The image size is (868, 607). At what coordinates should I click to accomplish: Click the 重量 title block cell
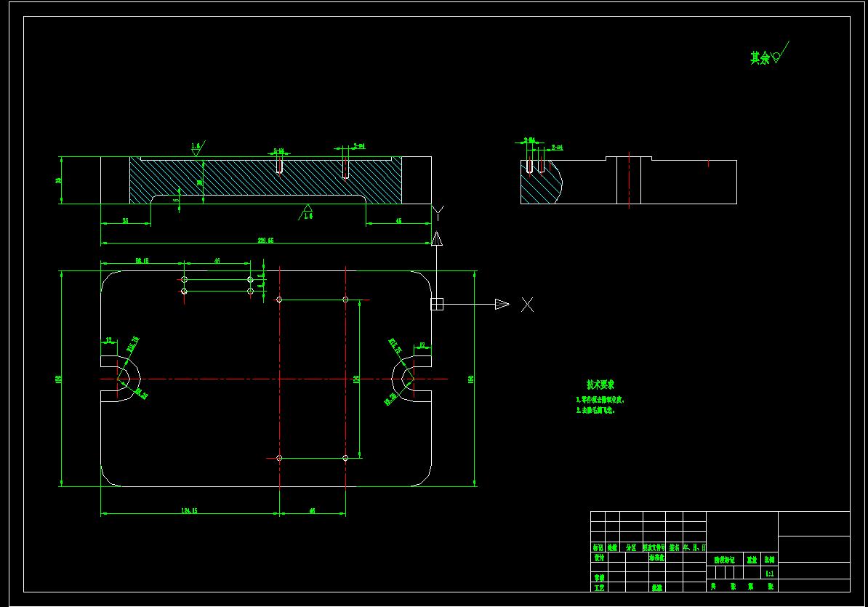point(752,560)
